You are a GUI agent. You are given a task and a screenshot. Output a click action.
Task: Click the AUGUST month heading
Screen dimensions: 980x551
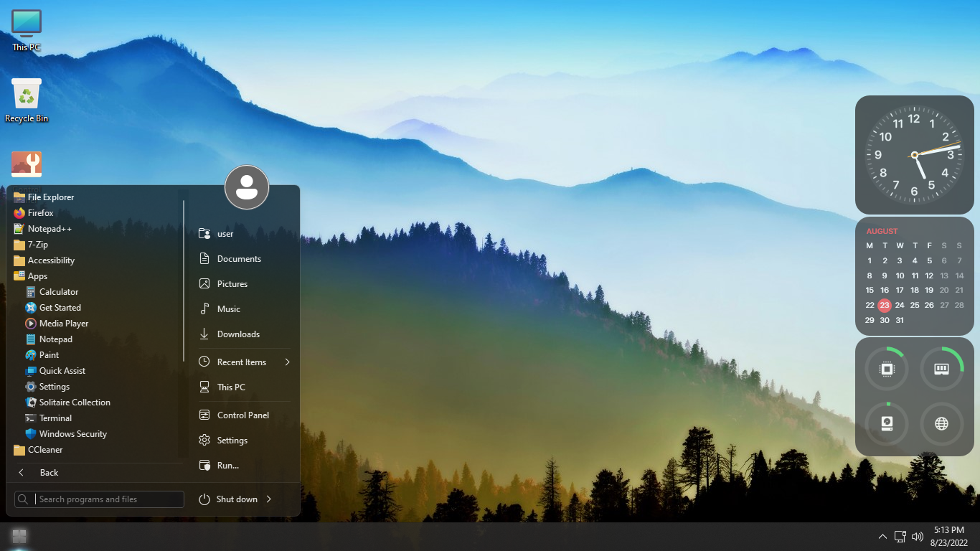tap(882, 231)
